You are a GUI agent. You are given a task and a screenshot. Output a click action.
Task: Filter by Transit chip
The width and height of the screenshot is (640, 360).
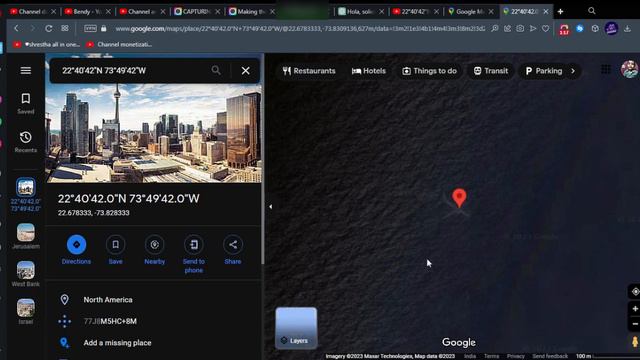[491, 71]
